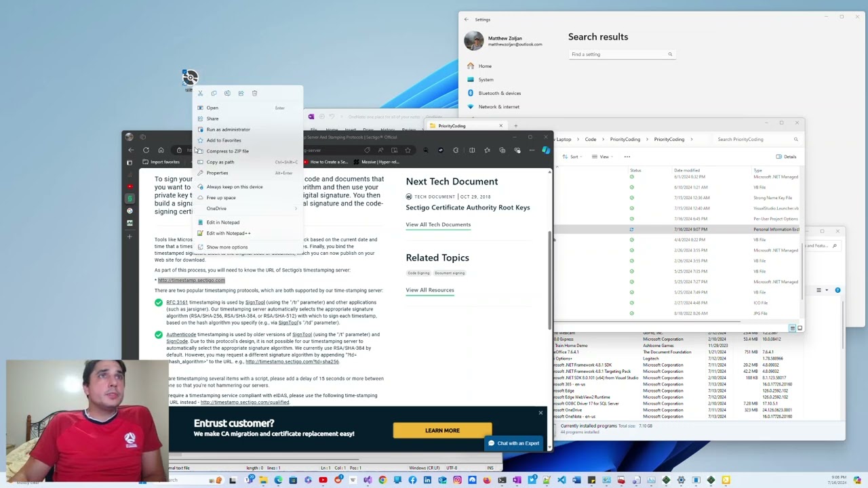This screenshot has height=488, width=868.
Task: Choose Add to Favorites
Action: [x=248, y=140]
